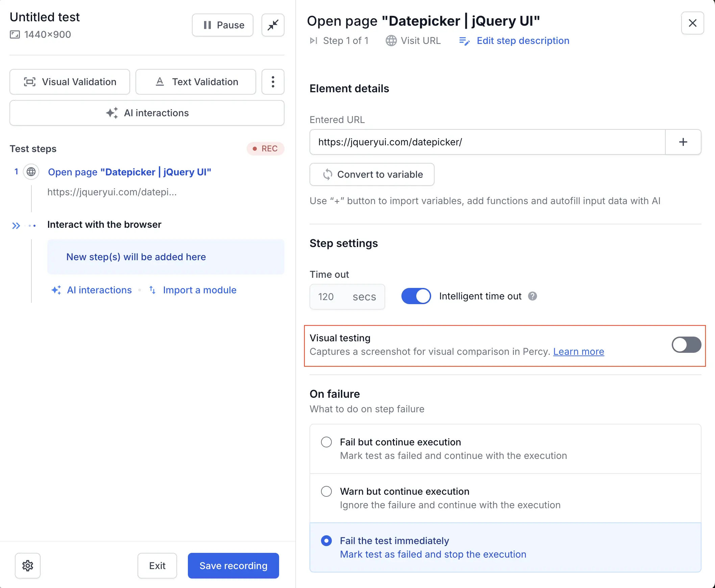Click the globe icon in step 1
The image size is (715, 588).
click(x=31, y=172)
